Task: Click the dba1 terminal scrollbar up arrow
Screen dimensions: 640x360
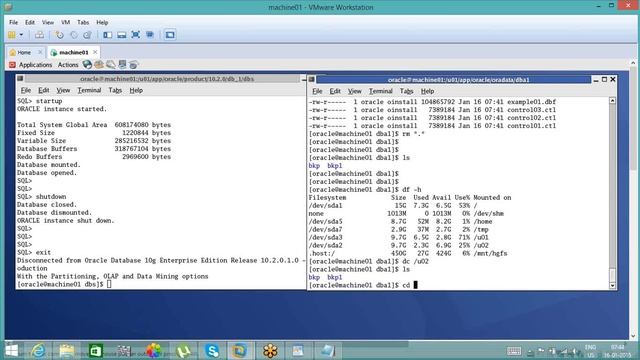Action: (x=612, y=101)
